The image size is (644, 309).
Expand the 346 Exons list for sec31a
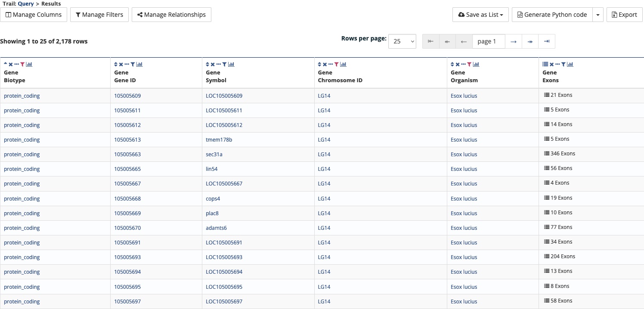560,154
